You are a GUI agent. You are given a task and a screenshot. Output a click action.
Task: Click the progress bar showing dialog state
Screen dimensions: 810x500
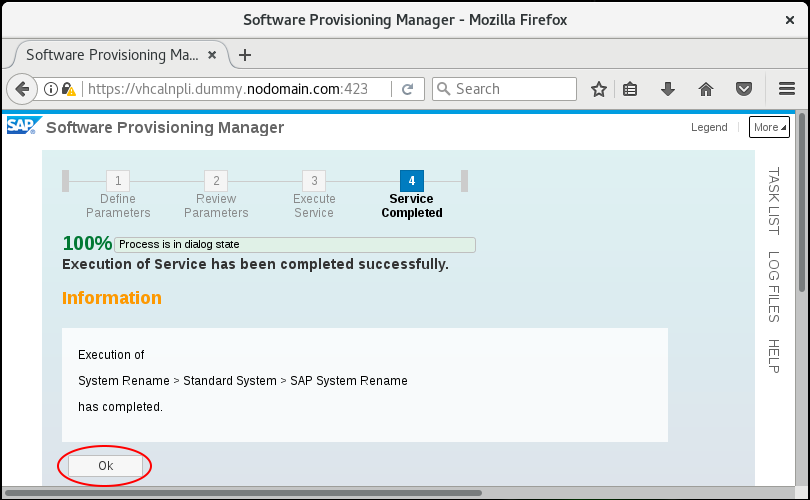tap(294, 244)
